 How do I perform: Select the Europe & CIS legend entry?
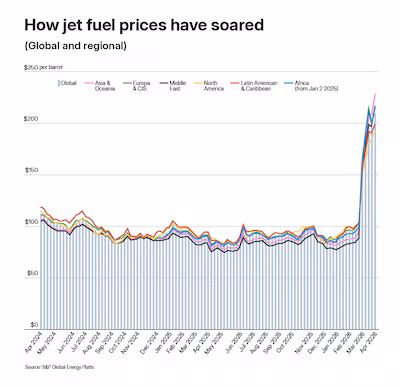pos(137,86)
